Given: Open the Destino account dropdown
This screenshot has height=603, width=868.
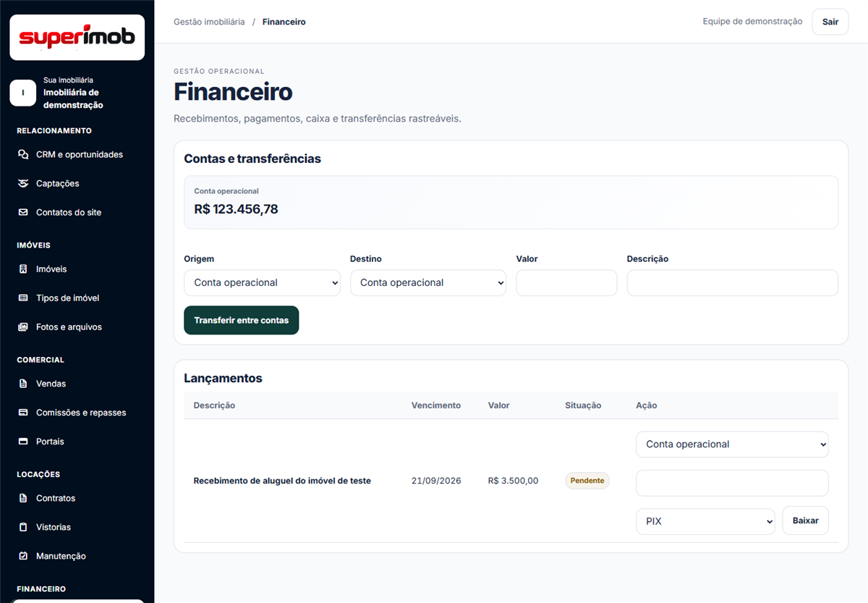Looking at the screenshot, I should tap(428, 282).
